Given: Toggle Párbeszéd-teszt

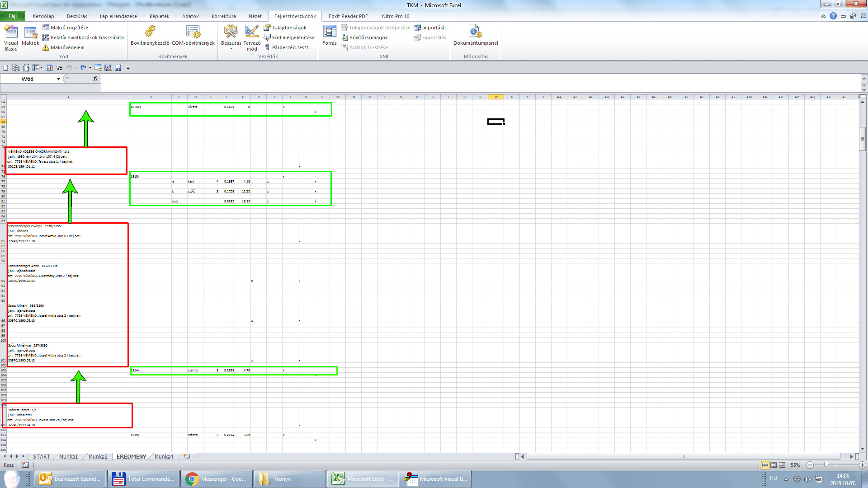Looking at the screenshot, I should tap(289, 47).
